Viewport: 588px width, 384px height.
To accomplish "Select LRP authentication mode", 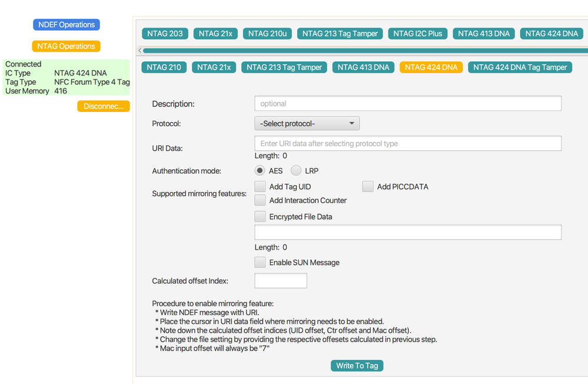I will click(296, 170).
